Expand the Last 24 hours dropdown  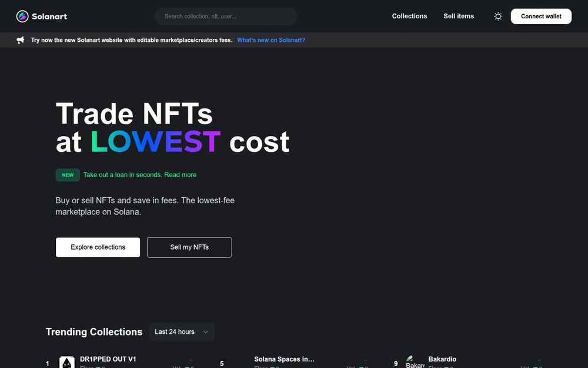click(x=182, y=332)
